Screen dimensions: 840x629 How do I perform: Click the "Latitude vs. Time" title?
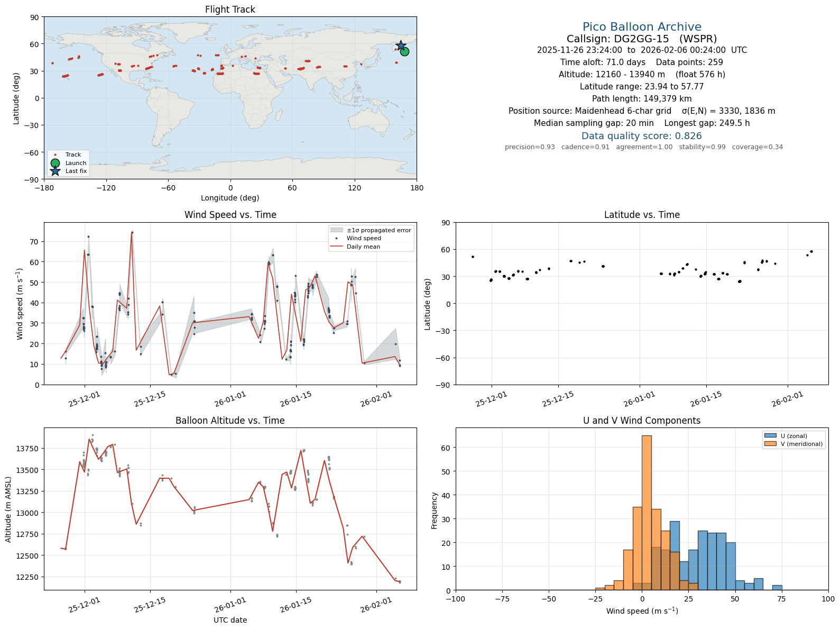point(642,215)
